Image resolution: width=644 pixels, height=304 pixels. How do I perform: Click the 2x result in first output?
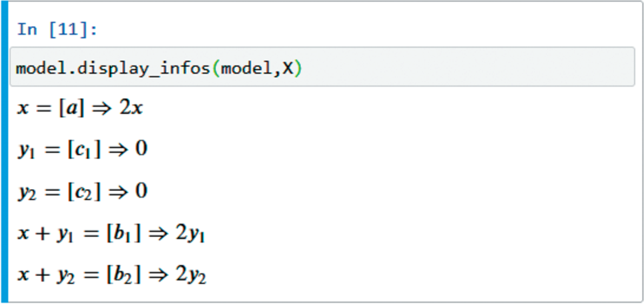(x=131, y=108)
